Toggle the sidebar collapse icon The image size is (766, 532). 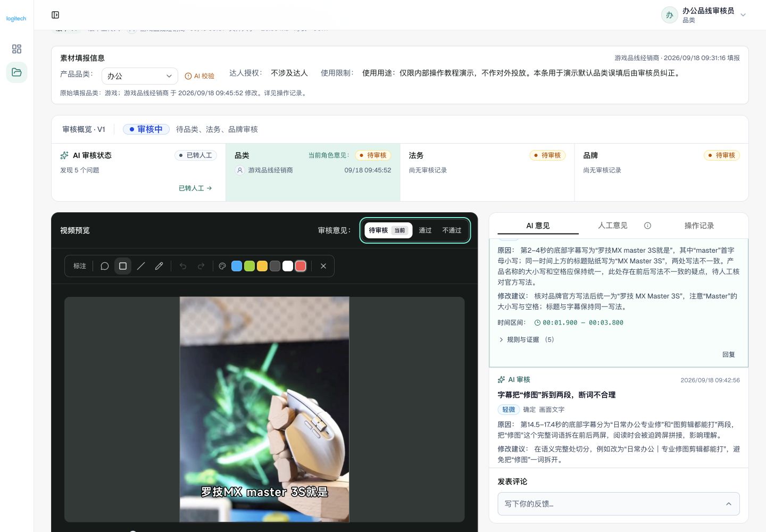point(55,15)
